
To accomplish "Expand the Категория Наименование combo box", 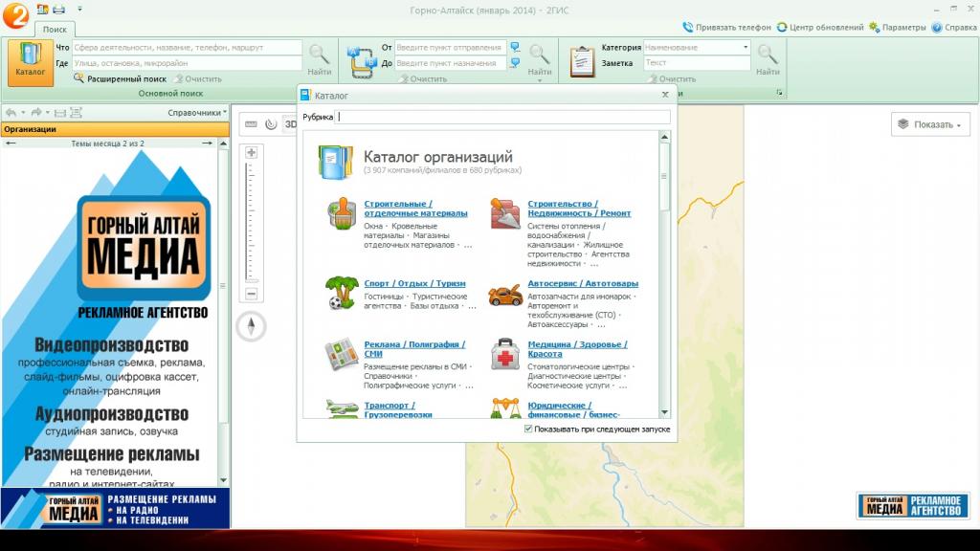I will 746,47.
